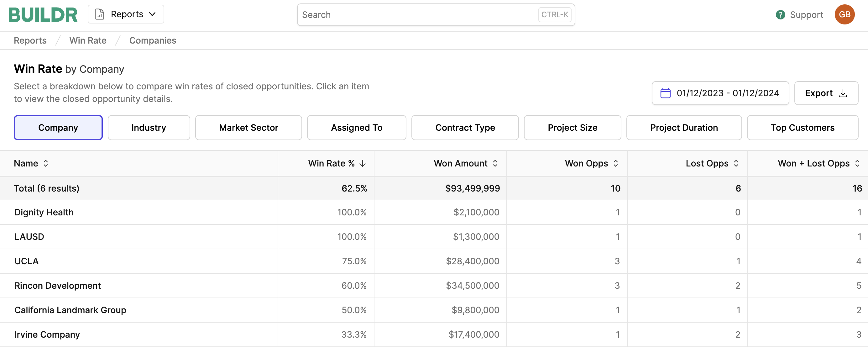The height and width of the screenshot is (348, 868).
Task: Click UCLA 75.0% win rate
Action: point(354,261)
